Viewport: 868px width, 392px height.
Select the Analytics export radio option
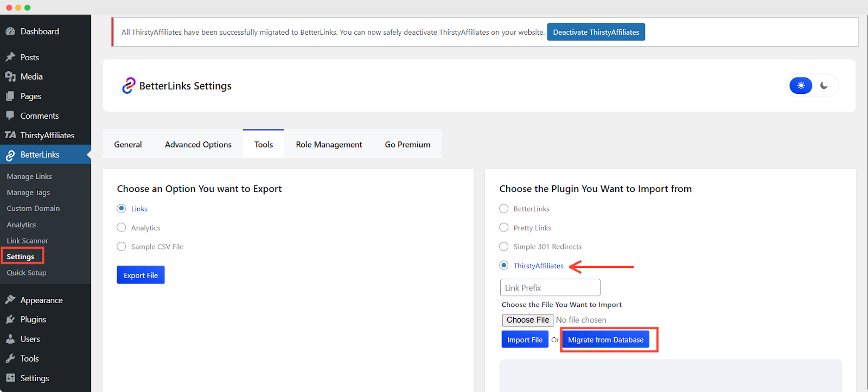[x=122, y=228]
